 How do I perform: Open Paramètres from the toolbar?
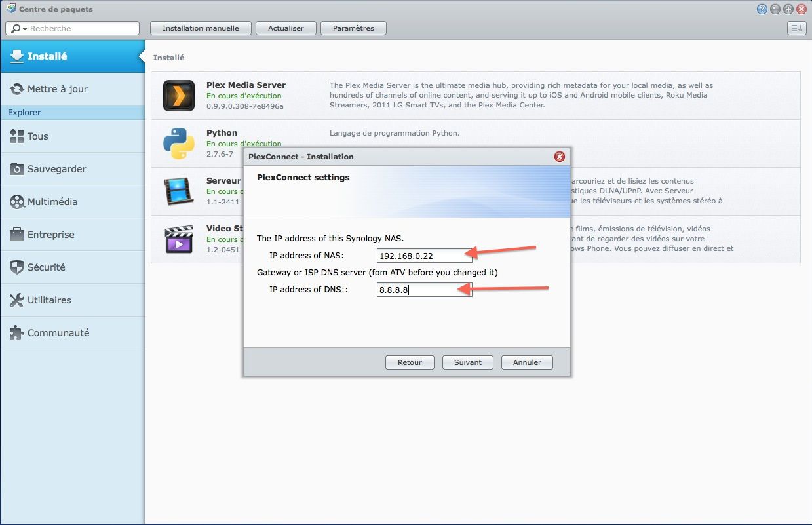(x=353, y=28)
